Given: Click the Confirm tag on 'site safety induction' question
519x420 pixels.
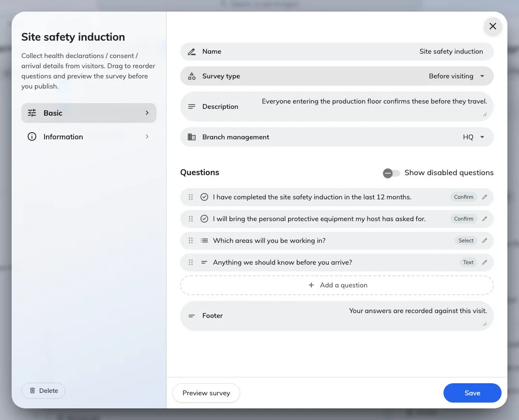Looking at the screenshot, I should pyautogui.click(x=463, y=197).
